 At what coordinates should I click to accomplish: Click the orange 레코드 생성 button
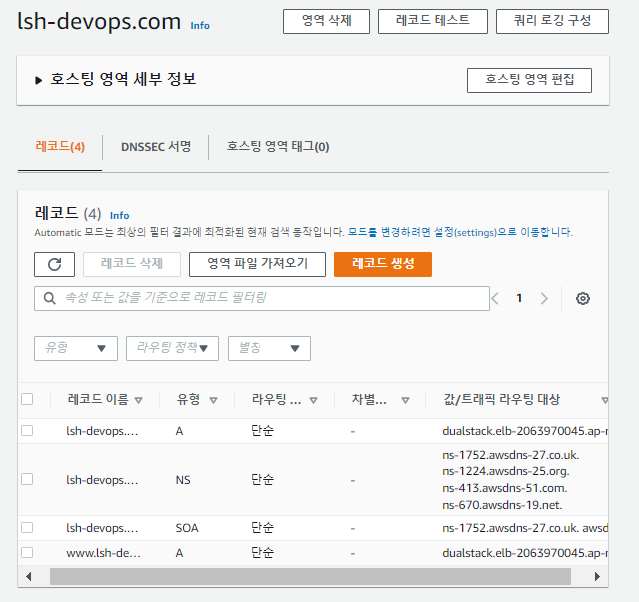(x=383, y=264)
